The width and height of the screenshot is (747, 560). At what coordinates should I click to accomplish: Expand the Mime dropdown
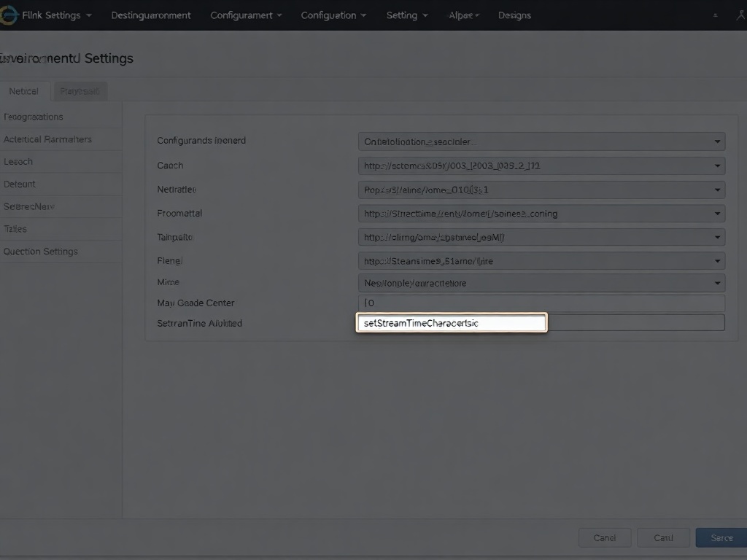tap(541, 283)
